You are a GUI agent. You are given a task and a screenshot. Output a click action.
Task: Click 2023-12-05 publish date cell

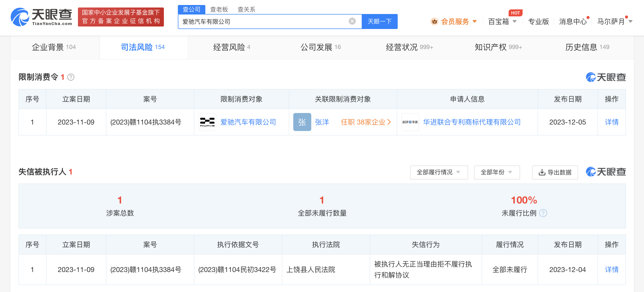click(567, 122)
